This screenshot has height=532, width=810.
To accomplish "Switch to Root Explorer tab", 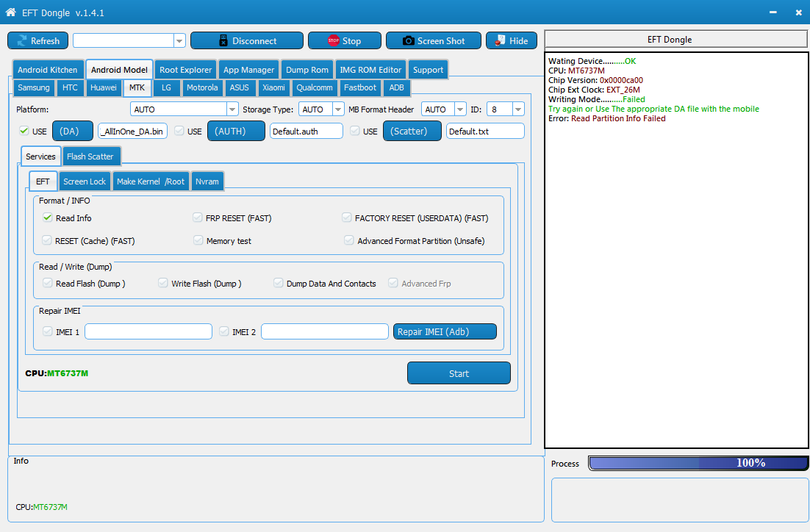I will pyautogui.click(x=185, y=70).
